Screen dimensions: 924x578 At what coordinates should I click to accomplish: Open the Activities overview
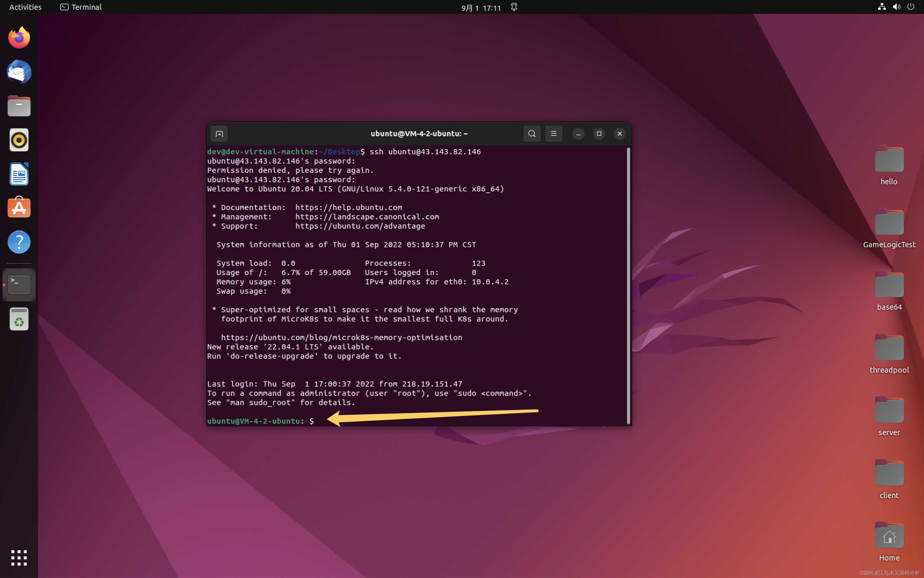tap(25, 7)
